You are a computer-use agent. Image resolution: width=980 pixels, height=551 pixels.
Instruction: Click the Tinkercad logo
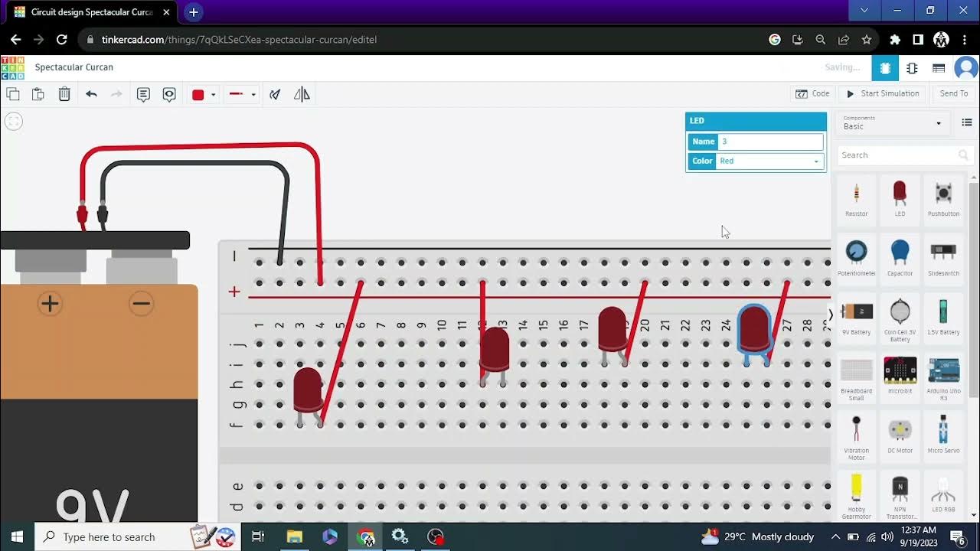(12, 67)
